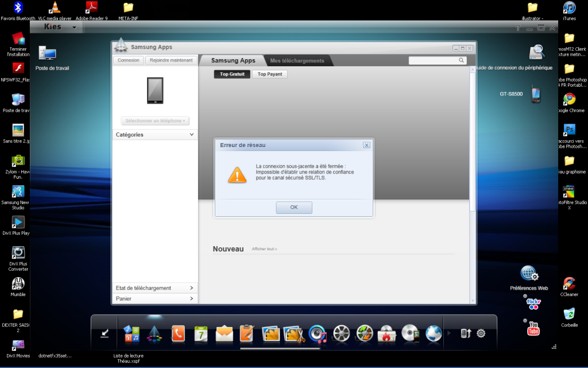Viewport: 588px width, 368px height.
Task: Close the Erreur de réseau dialog
Action: point(366,145)
